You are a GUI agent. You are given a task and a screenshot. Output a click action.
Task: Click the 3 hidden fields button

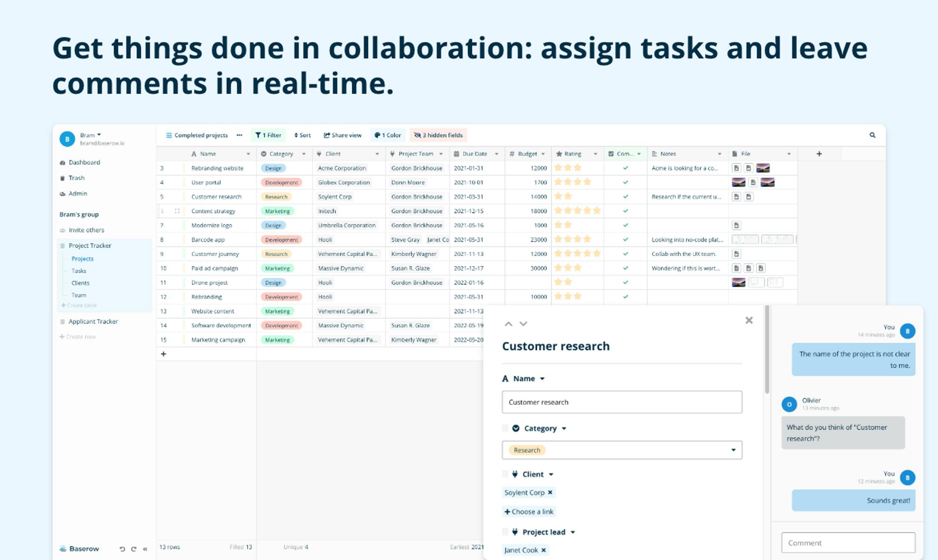pos(439,135)
